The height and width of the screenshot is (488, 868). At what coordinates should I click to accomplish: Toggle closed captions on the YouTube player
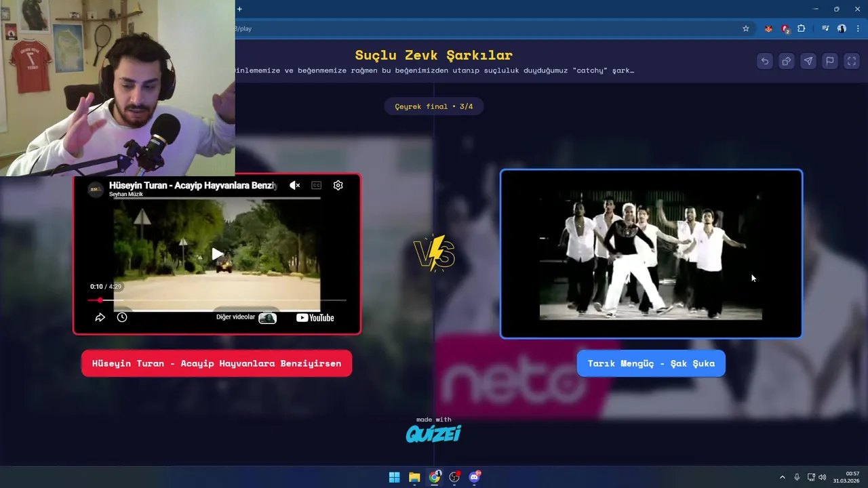pos(316,185)
